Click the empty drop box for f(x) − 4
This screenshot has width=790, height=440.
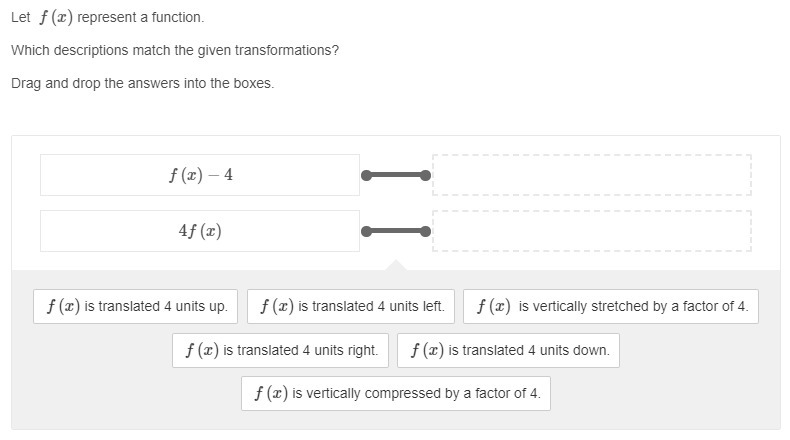[x=592, y=175]
